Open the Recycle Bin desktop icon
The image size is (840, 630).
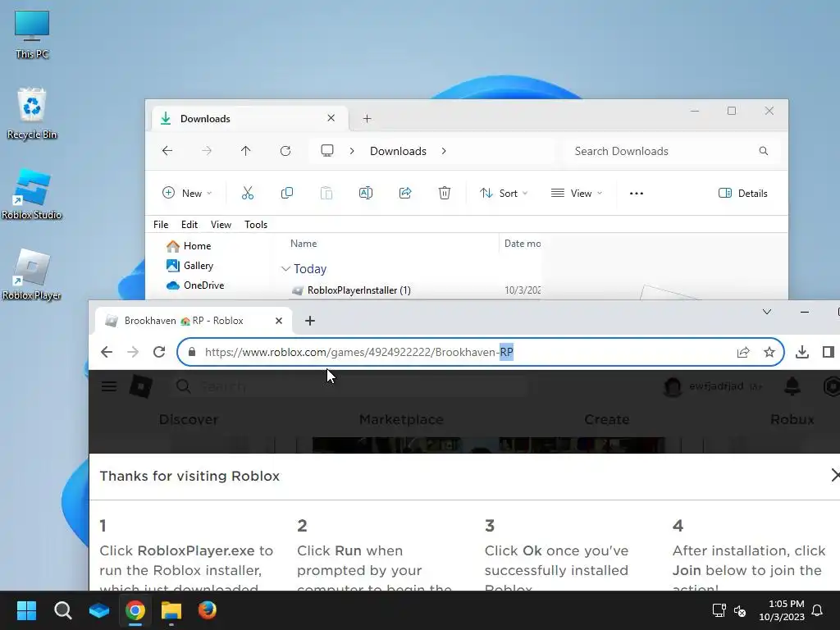[x=32, y=113]
